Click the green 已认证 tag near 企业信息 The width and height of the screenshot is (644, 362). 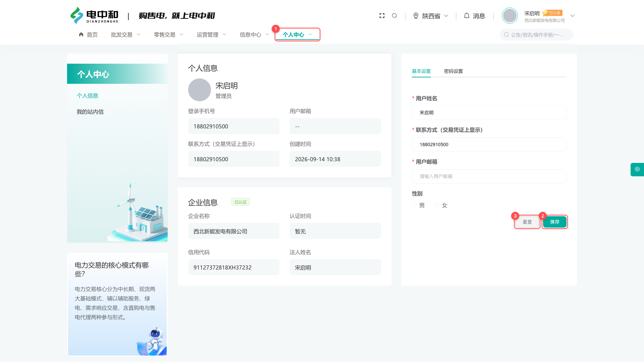click(240, 202)
